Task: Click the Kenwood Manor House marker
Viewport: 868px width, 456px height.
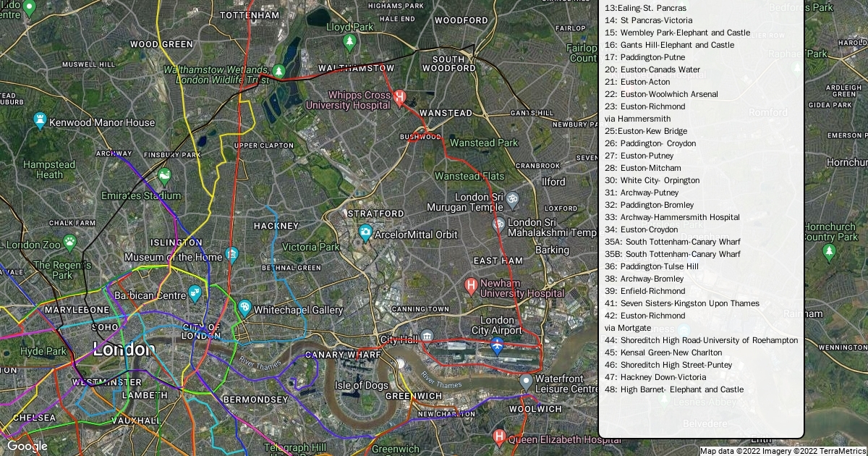Action: [41, 120]
